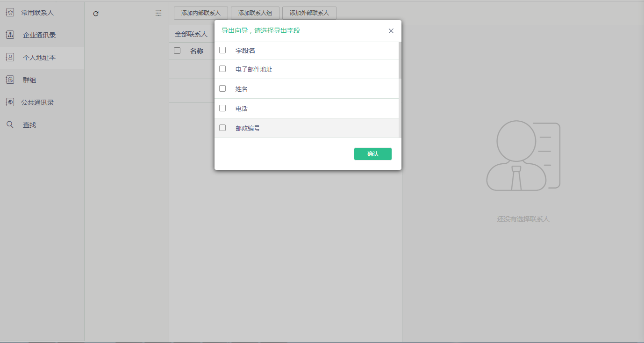Click the 群组 group icon
Screen dimensions: 644x343
click(x=10, y=80)
